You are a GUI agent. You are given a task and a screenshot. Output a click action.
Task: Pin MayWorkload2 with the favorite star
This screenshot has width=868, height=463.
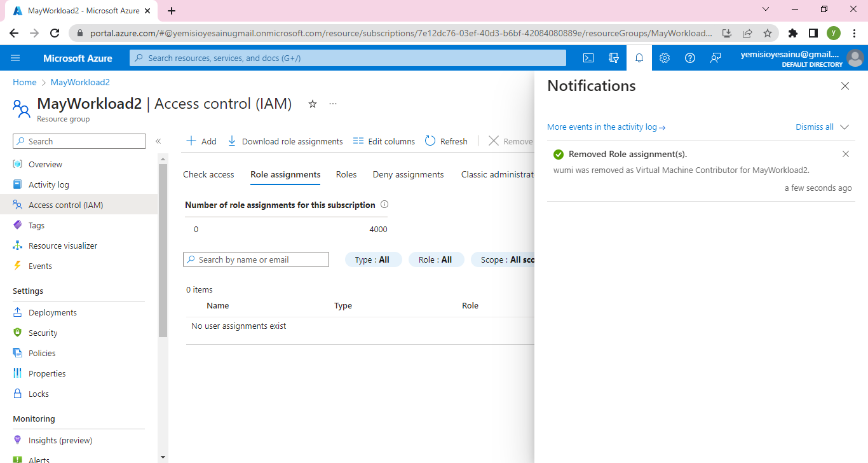pyautogui.click(x=313, y=104)
